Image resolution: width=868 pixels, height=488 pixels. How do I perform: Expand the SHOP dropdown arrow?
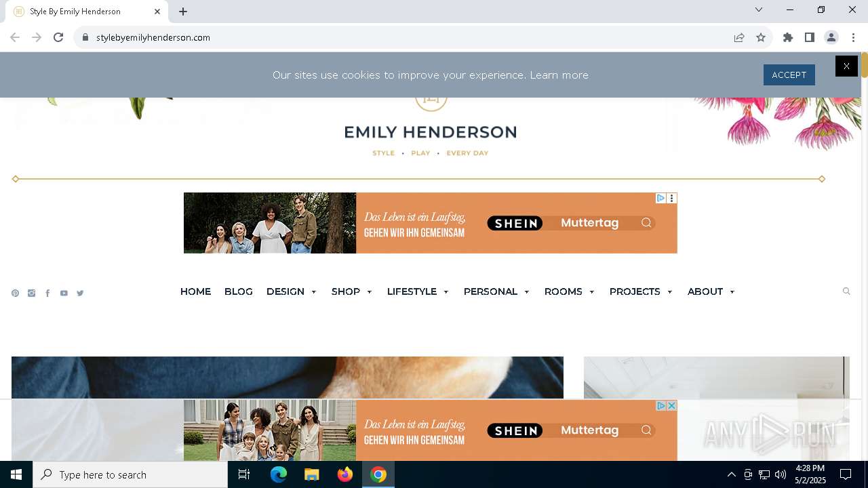click(x=369, y=292)
